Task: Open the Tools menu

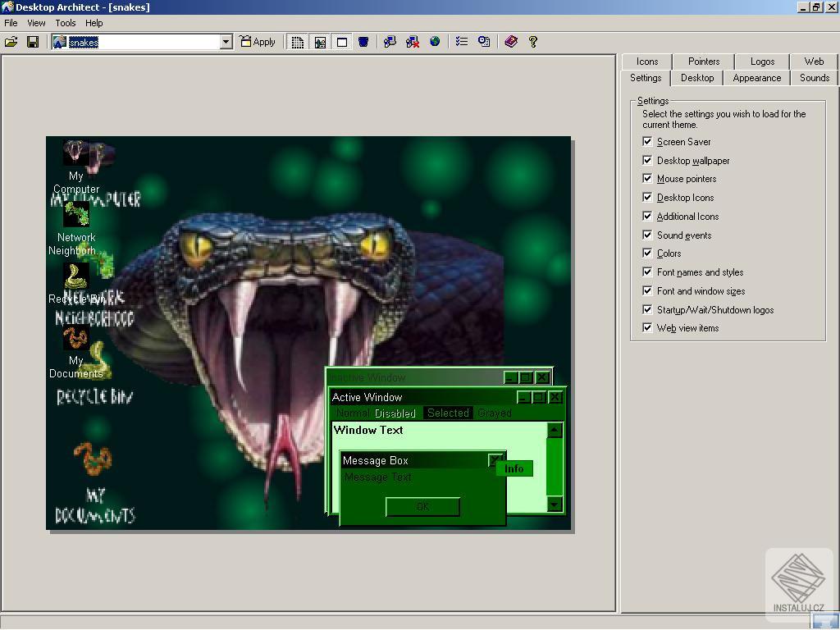Action: [x=65, y=23]
